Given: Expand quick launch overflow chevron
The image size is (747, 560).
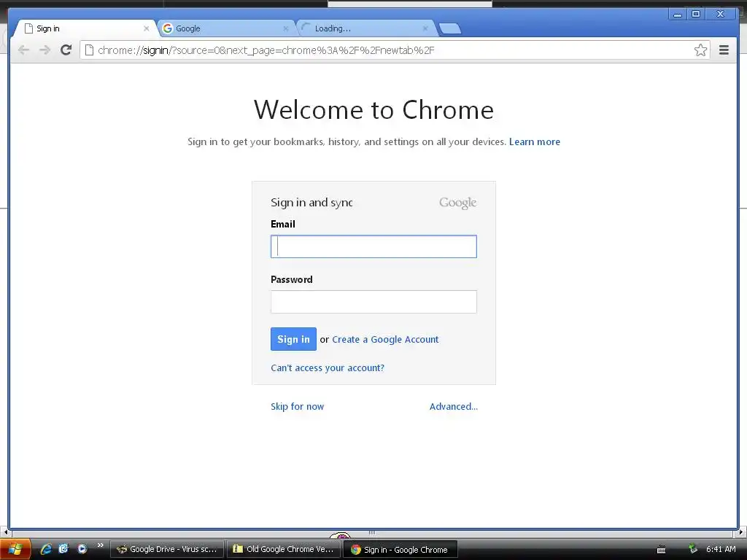Looking at the screenshot, I should (100, 545).
